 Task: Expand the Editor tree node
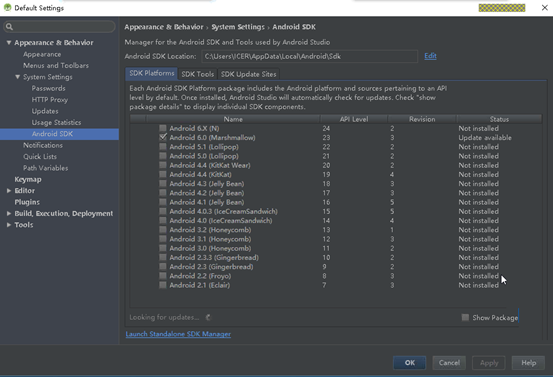tap(8, 190)
